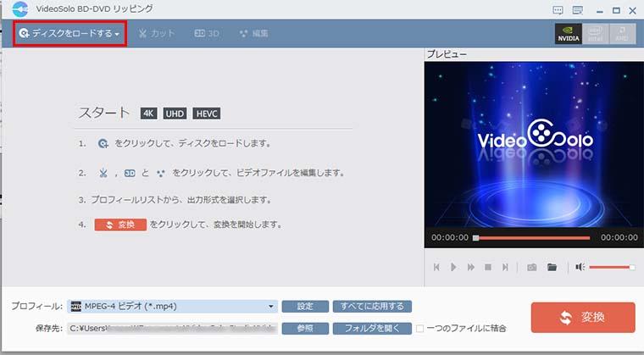
Task: Take a snapshot with camera icon
Action: [x=532, y=267]
